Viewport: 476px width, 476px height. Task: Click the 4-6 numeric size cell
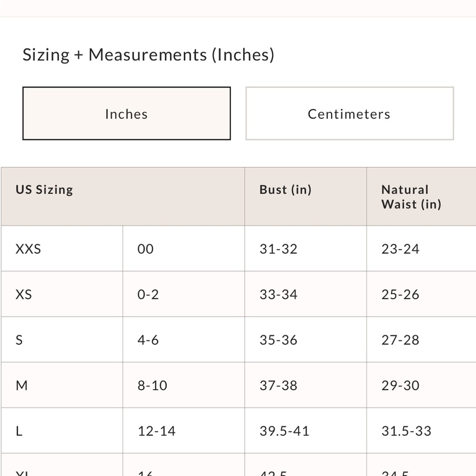pos(184,340)
